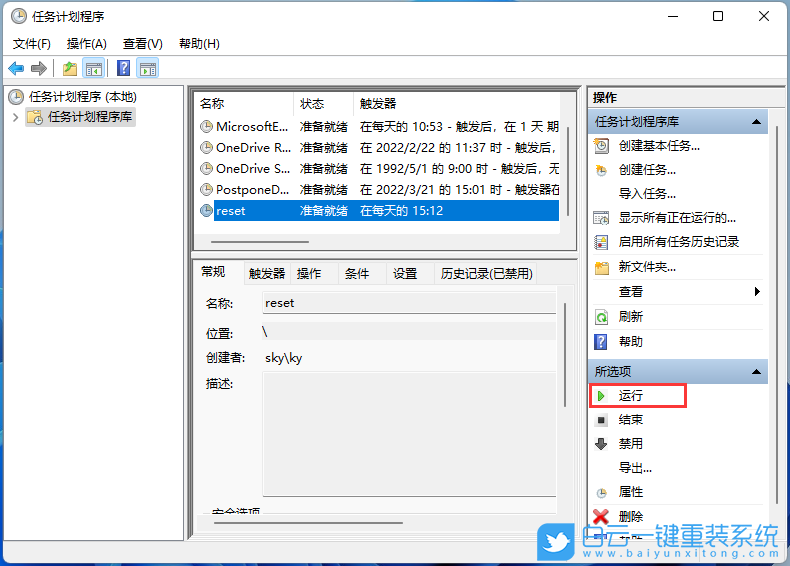
Task: Click 创建基本任务... action link
Action: click(659, 146)
